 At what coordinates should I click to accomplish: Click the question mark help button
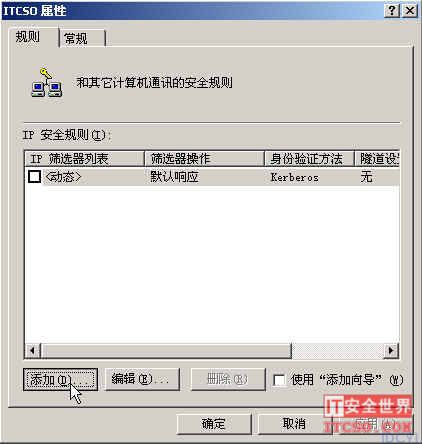[x=392, y=11]
